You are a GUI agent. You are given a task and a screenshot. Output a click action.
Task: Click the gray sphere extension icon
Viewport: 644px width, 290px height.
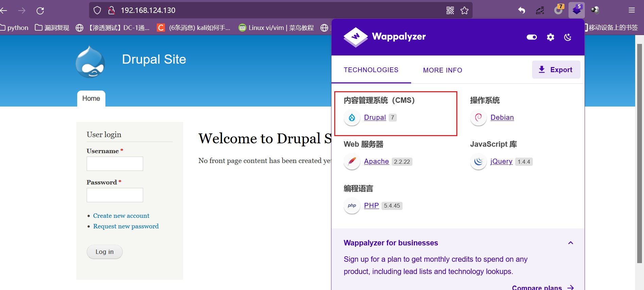(x=595, y=10)
